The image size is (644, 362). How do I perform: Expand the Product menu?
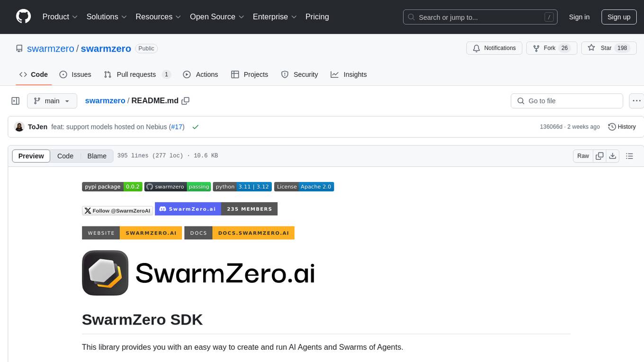[60, 17]
